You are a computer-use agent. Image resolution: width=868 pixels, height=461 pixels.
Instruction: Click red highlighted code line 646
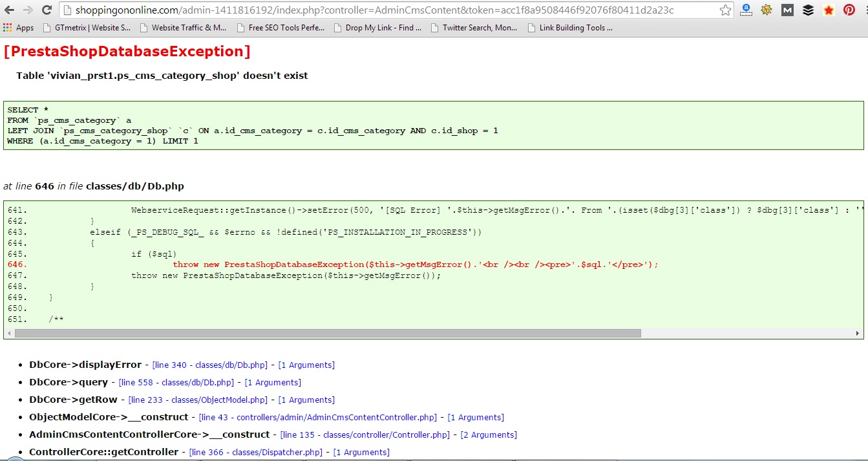coord(416,264)
